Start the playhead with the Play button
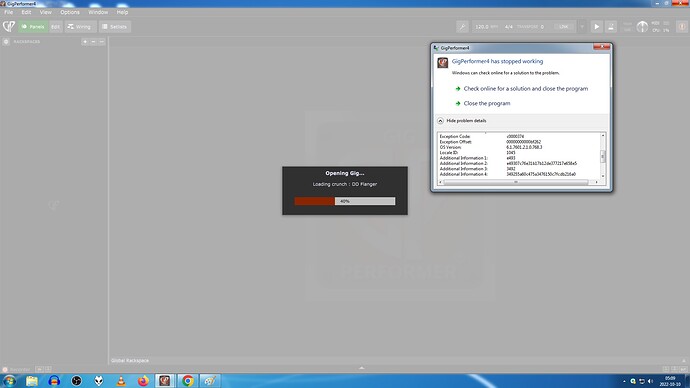Screen dimensions: 690x388 pos(597,27)
